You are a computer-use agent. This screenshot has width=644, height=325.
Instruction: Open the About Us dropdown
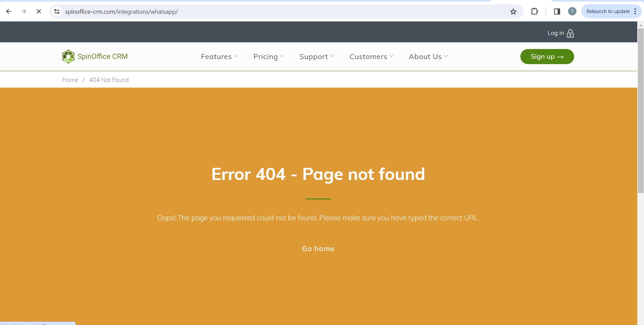click(428, 57)
